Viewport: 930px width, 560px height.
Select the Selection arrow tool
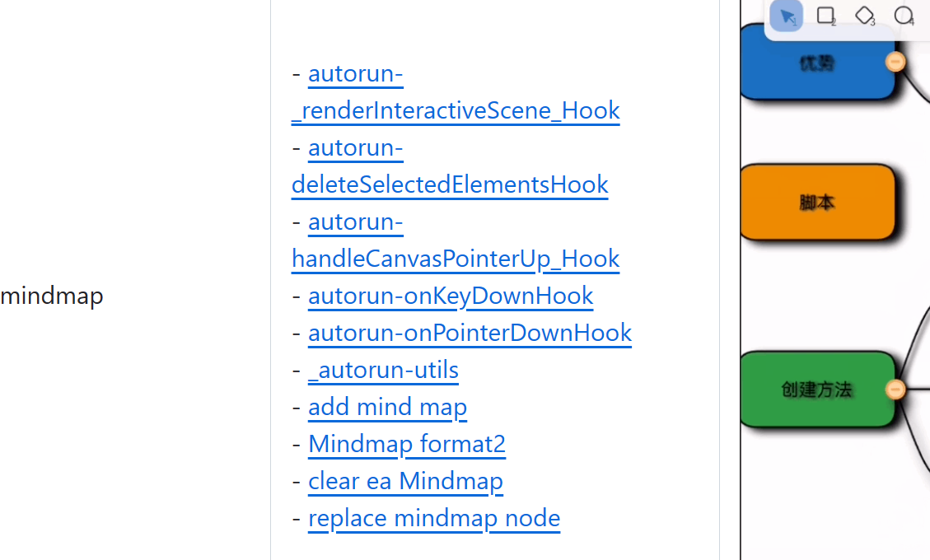(x=787, y=16)
